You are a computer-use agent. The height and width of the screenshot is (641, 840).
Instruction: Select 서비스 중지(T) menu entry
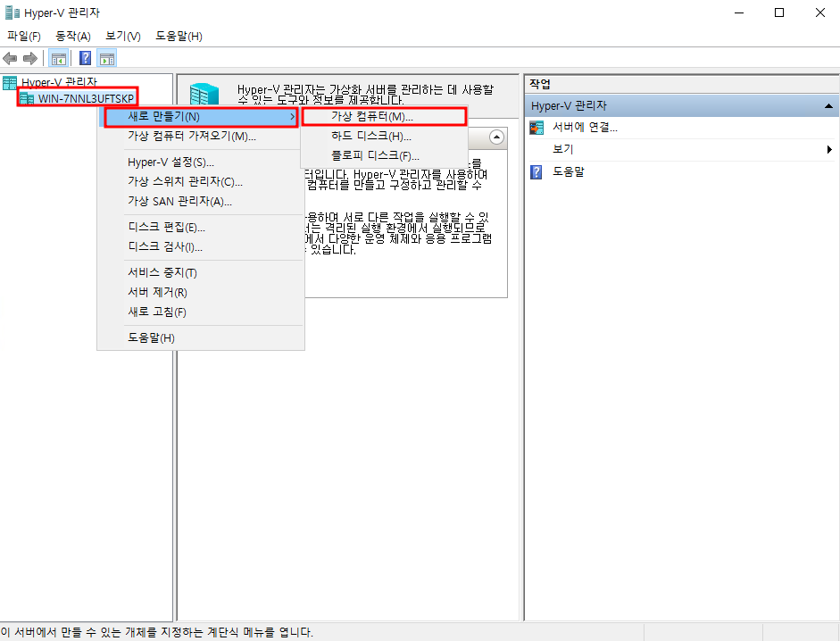click(x=201, y=273)
